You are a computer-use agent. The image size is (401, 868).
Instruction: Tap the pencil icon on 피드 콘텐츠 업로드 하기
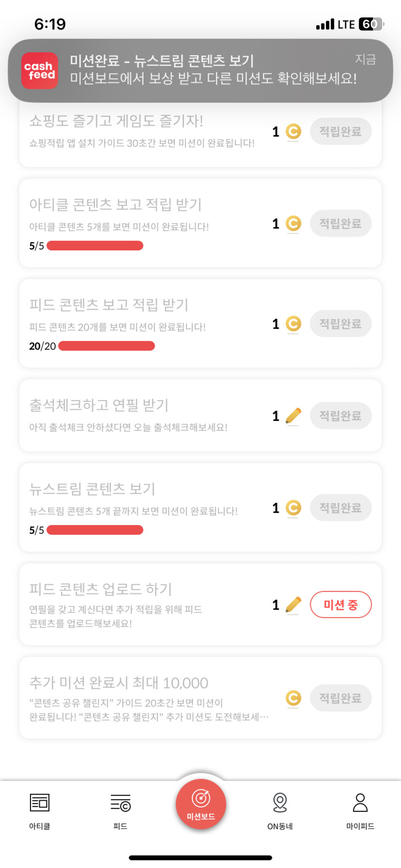293,605
